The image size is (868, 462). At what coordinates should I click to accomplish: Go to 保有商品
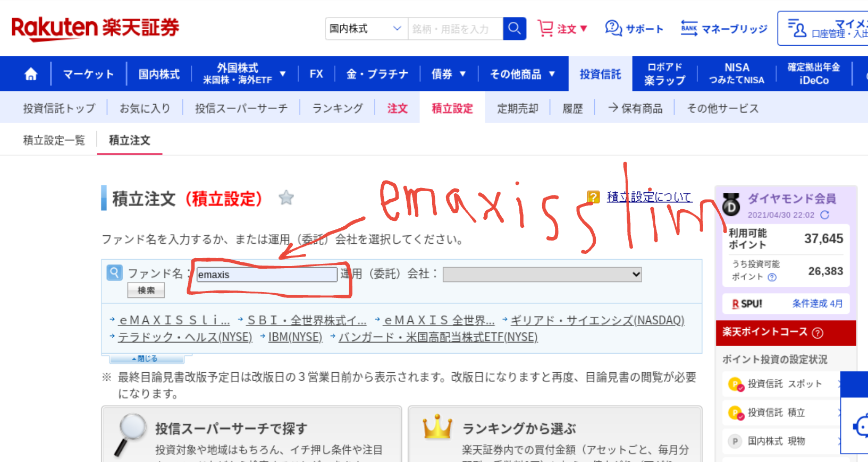pyautogui.click(x=635, y=108)
